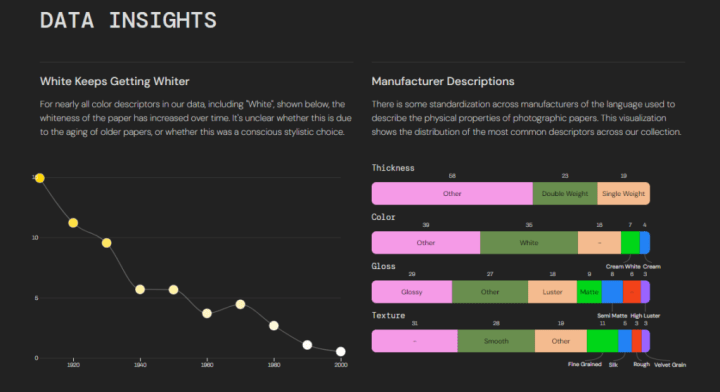Click the Glossy segment in Gloss bar
The image size is (720, 392).
(x=412, y=291)
